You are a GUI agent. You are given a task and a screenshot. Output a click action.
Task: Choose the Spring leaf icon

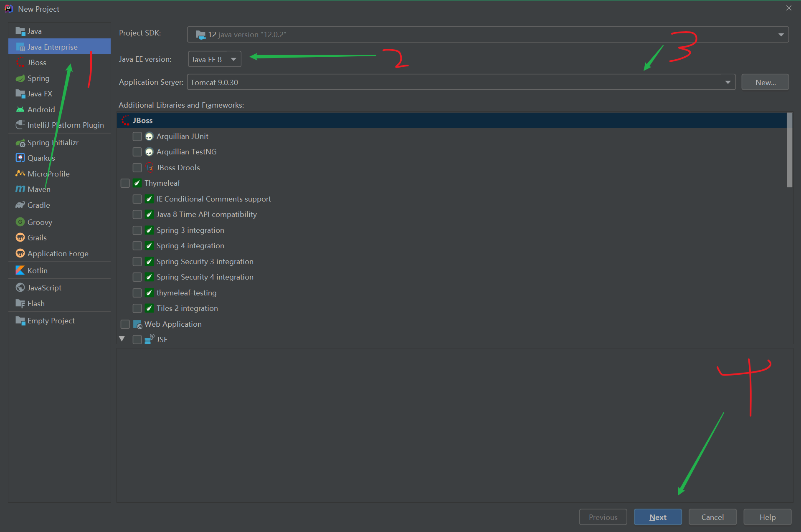20,78
